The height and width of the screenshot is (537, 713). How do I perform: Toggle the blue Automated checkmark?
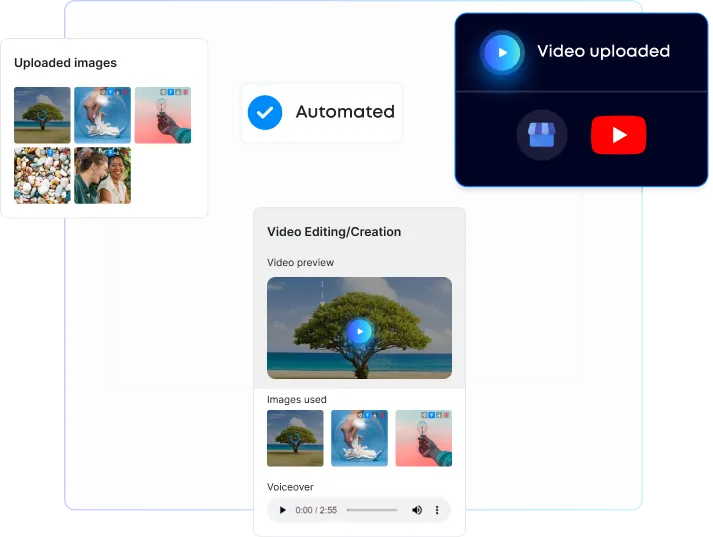pos(265,112)
